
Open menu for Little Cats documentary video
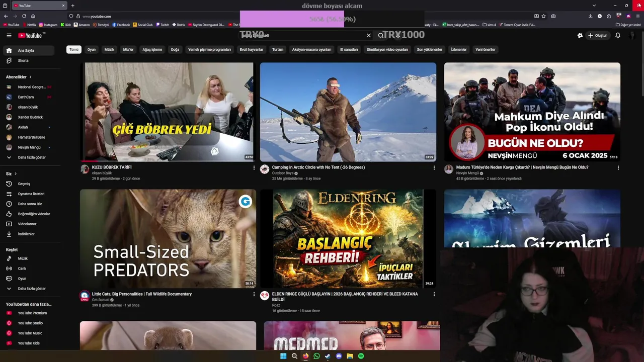[x=254, y=295]
